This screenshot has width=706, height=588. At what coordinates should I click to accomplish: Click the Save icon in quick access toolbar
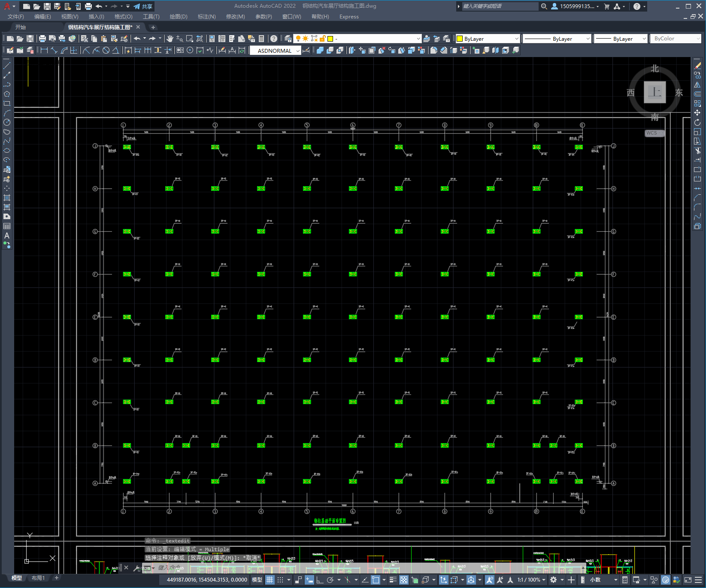[x=47, y=6]
